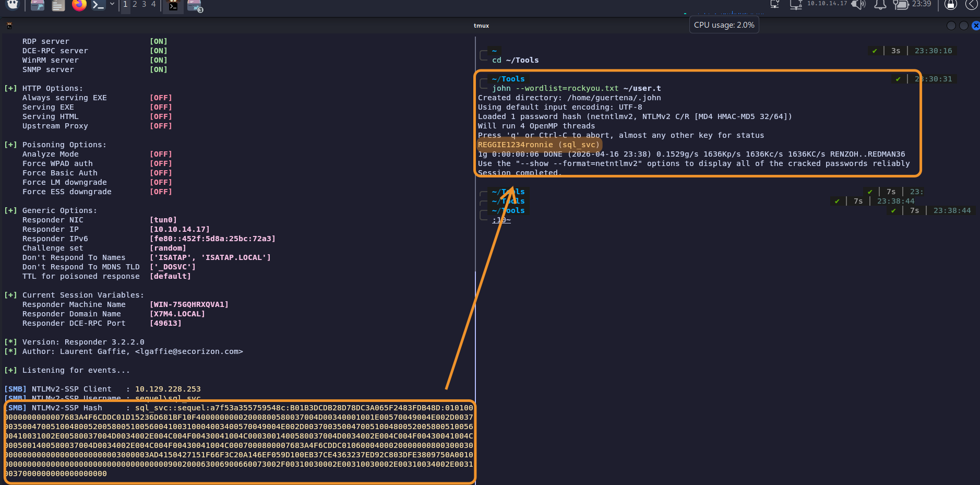Switch to workspace 2
The height and width of the screenshot is (485, 980).
[x=135, y=4]
